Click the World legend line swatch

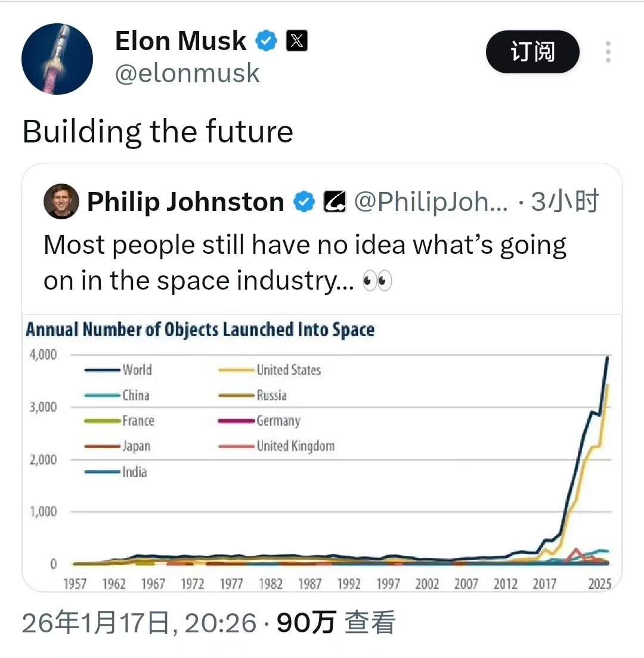click(103, 370)
